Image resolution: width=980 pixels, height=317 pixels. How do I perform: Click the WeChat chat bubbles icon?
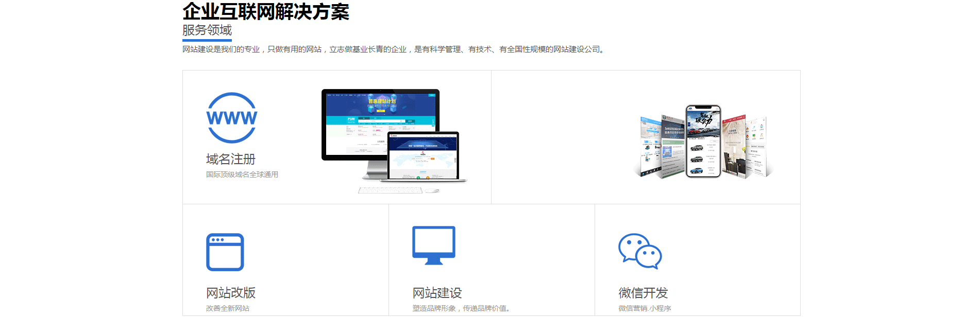640,251
